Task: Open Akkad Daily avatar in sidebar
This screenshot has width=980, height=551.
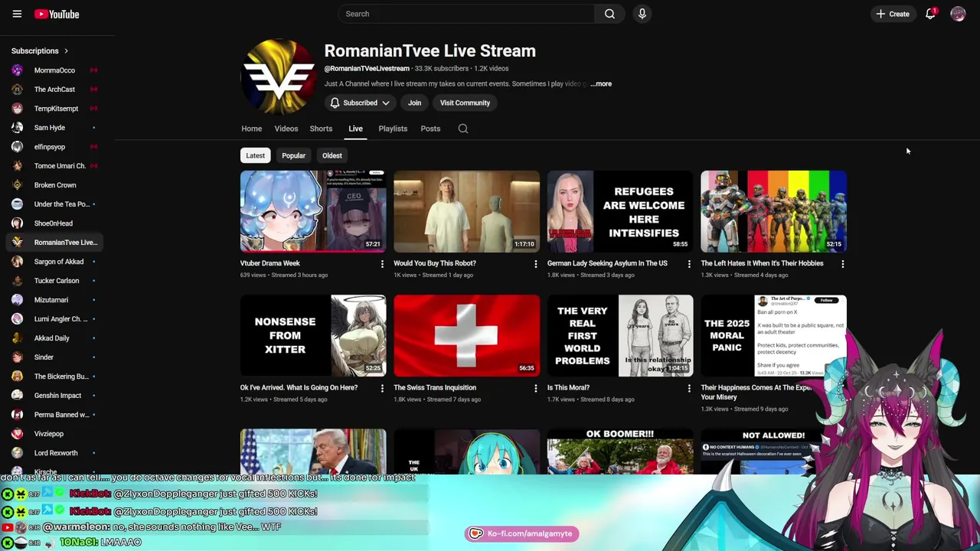Action: click(17, 338)
